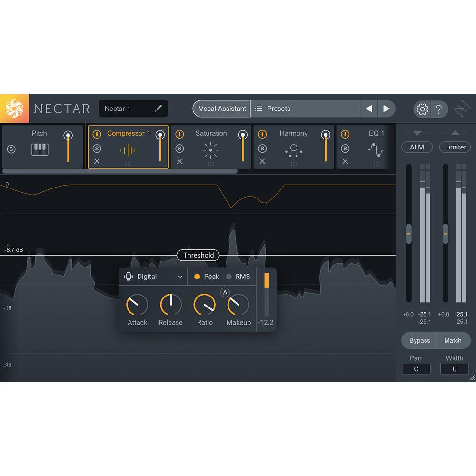This screenshot has height=476, width=476.
Task: Select the Pitch module piano icon
Action: pyautogui.click(x=40, y=149)
